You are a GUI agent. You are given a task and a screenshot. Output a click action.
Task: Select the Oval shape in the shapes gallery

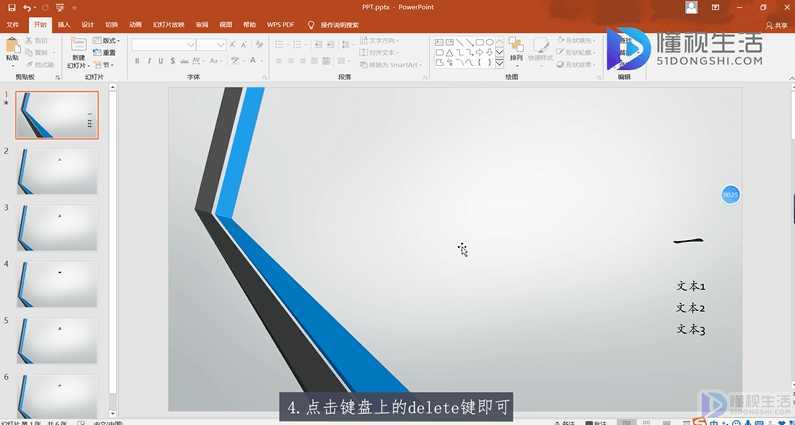pos(490,42)
